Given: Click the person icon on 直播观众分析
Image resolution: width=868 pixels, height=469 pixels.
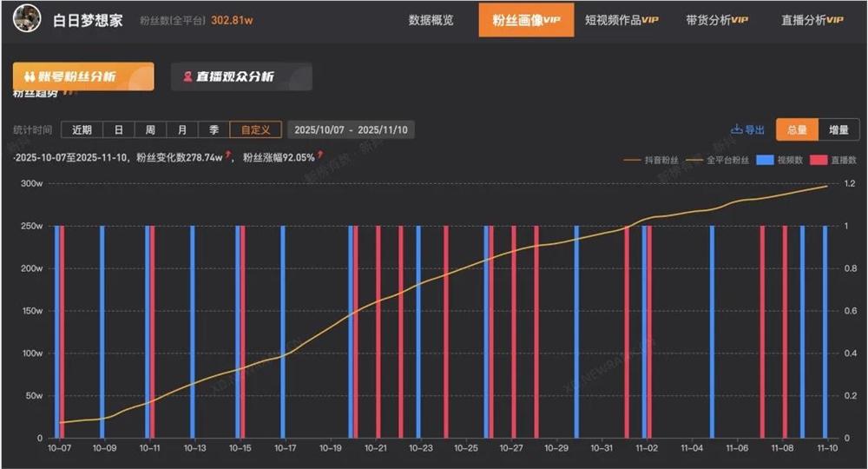Looking at the screenshot, I should tap(187, 76).
